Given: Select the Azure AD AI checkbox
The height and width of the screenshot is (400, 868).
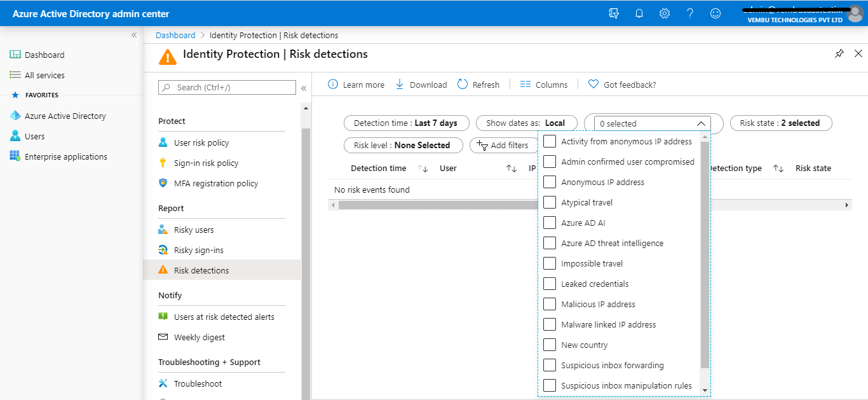Looking at the screenshot, I should pyautogui.click(x=550, y=223).
